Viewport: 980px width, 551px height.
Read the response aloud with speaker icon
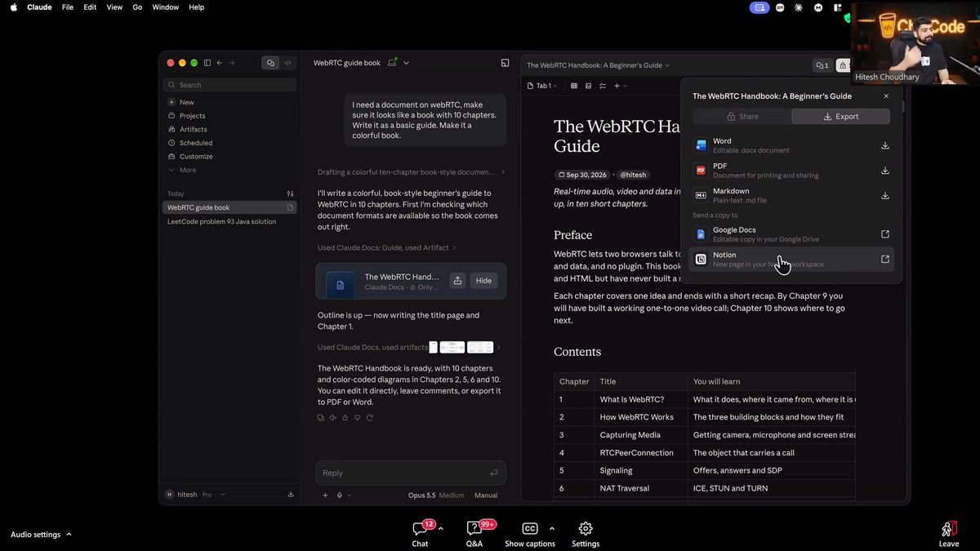coord(333,418)
